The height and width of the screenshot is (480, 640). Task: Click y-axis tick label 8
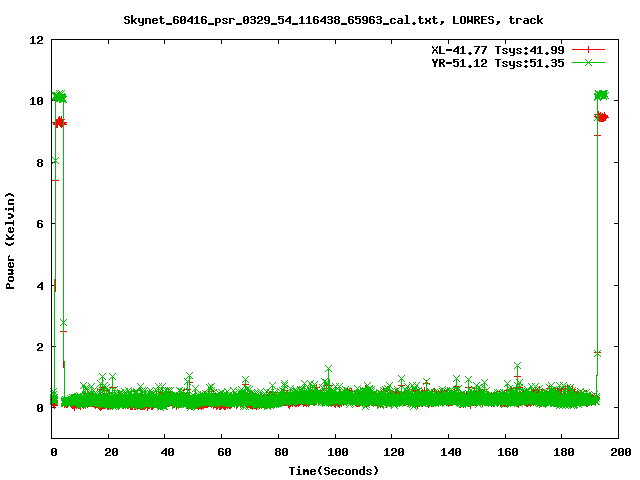pyautogui.click(x=40, y=163)
